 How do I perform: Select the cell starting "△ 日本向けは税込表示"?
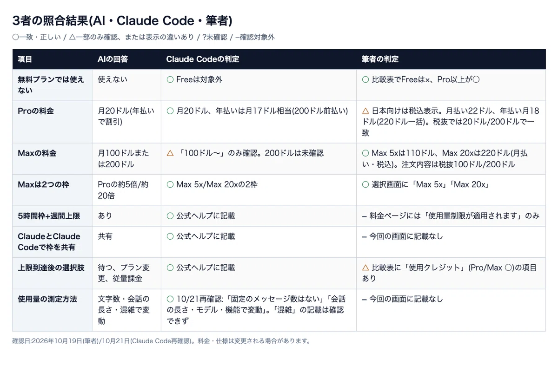pyautogui.click(x=451, y=122)
